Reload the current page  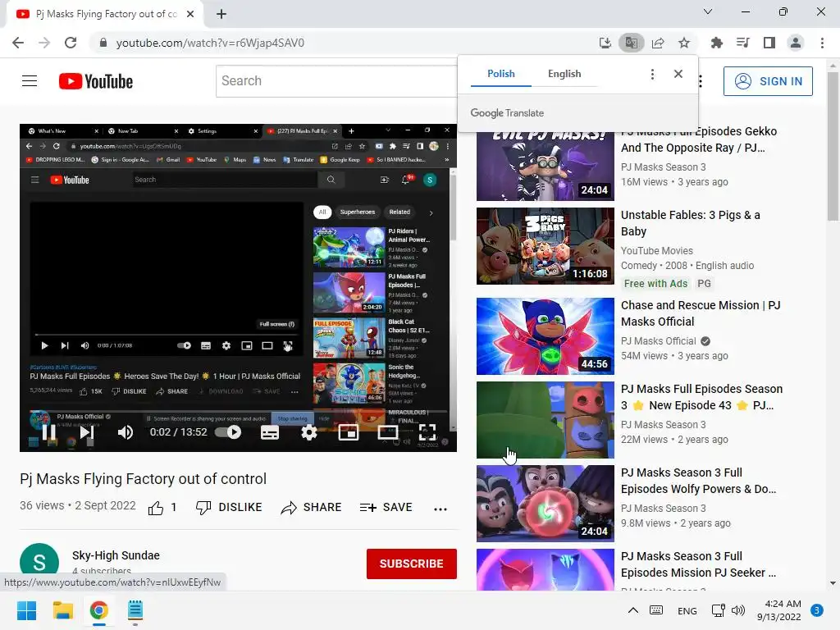click(x=71, y=43)
